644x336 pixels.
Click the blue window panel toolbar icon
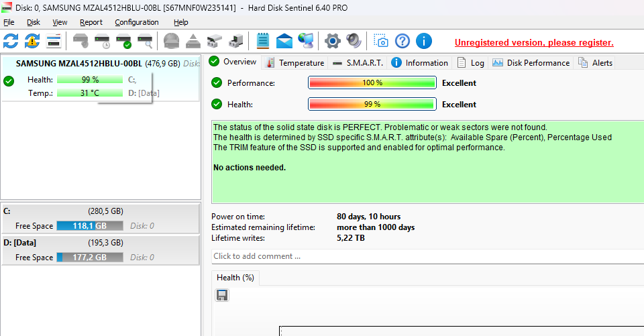(x=54, y=41)
